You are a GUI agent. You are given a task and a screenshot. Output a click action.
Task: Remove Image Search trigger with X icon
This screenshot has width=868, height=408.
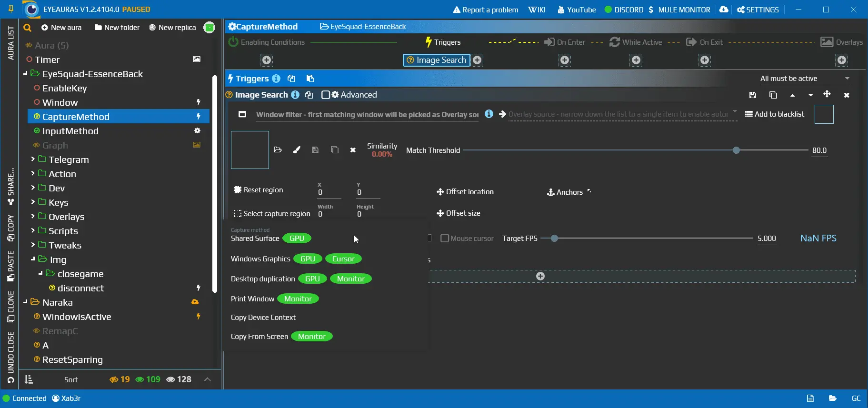point(846,95)
